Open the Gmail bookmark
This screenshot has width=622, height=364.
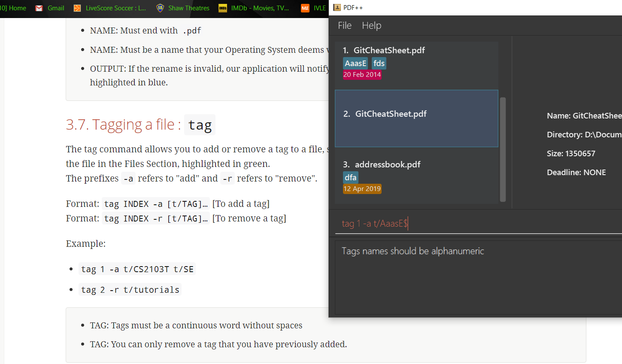point(56,8)
